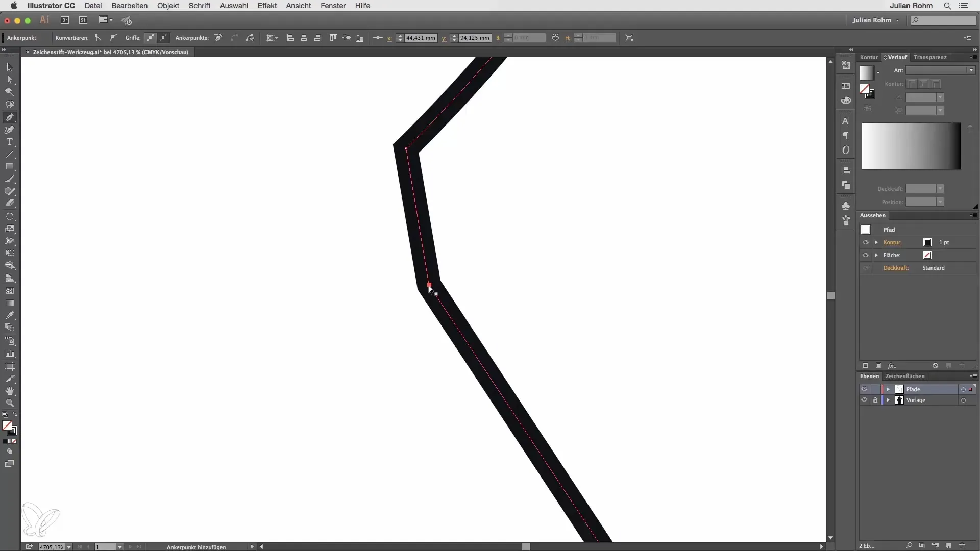980x551 pixels.
Task: Convert anchor points to smooth
Action: point(113,38)
